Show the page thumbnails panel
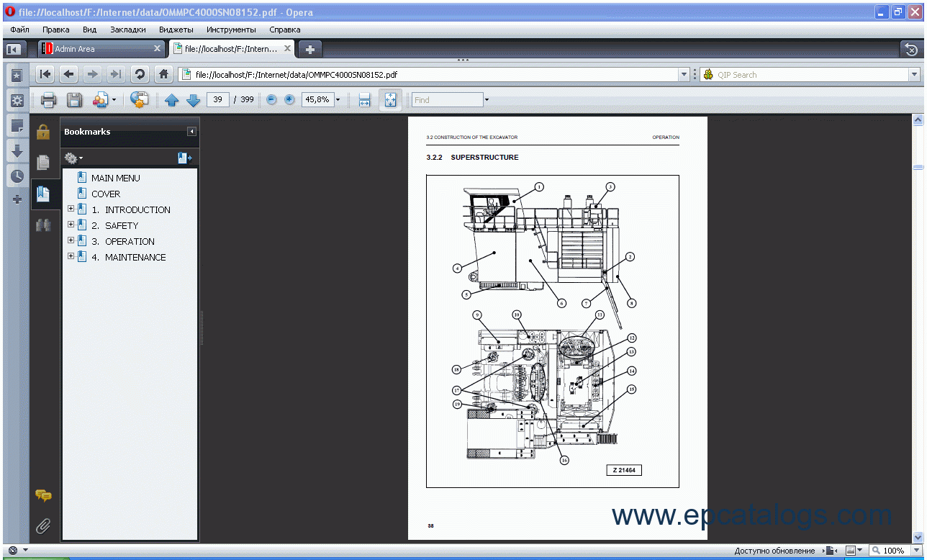This screenshot has height=560, width=927. [43, 163]
